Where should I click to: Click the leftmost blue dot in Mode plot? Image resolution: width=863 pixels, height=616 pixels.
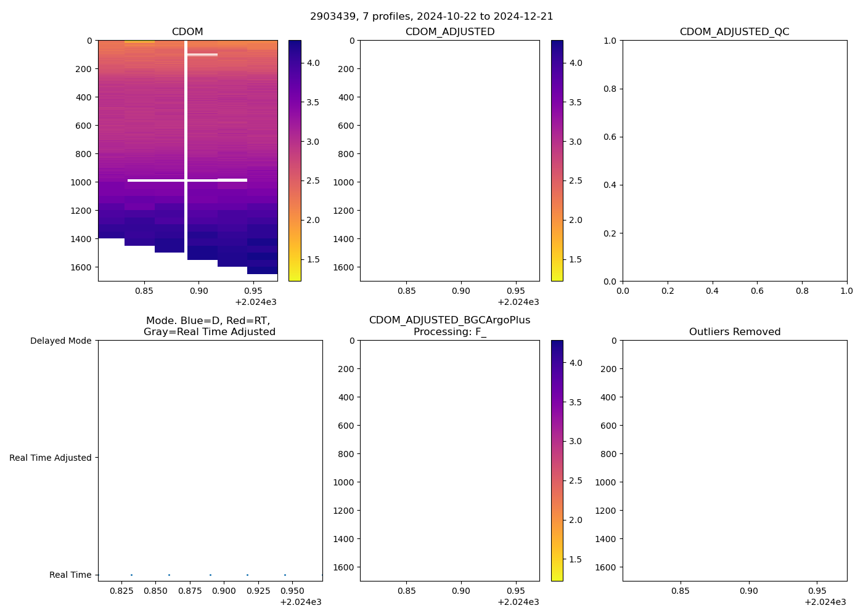pyautogui.click(x=131, y=575)
